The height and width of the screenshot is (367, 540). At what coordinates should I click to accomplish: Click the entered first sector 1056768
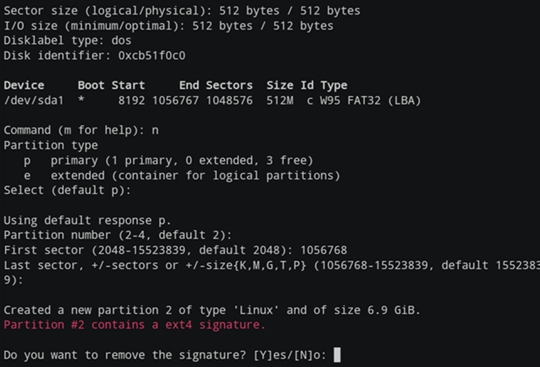[324, 250]
